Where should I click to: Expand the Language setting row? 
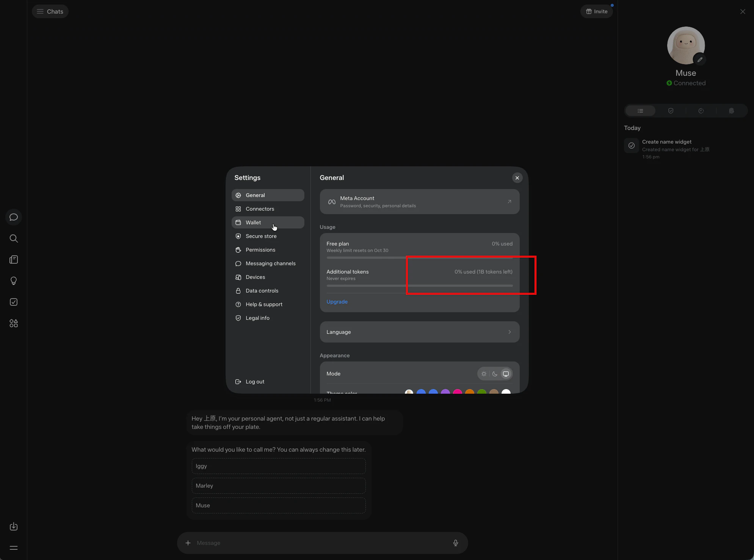tap(420, 332)
